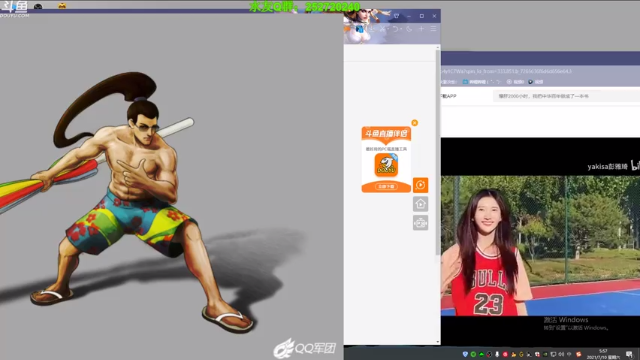Click the dark round icon next to the Douyu logo
Viewport: 640px width, 360px height.
click(x=38, y=6)
